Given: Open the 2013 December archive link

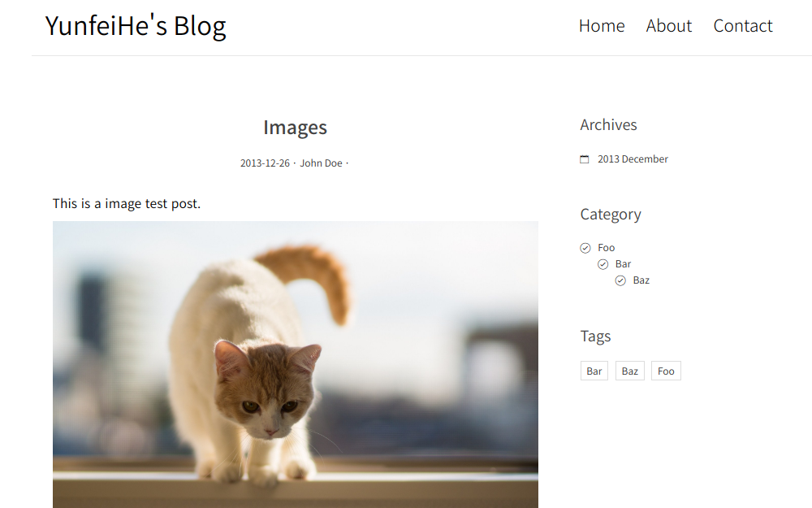Looking at the screenshot, I should pyautogui.click(x=633, y=159).
